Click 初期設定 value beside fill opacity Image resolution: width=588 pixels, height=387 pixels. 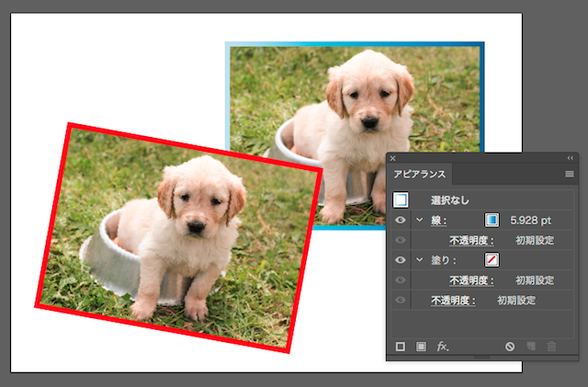point(535,280)
